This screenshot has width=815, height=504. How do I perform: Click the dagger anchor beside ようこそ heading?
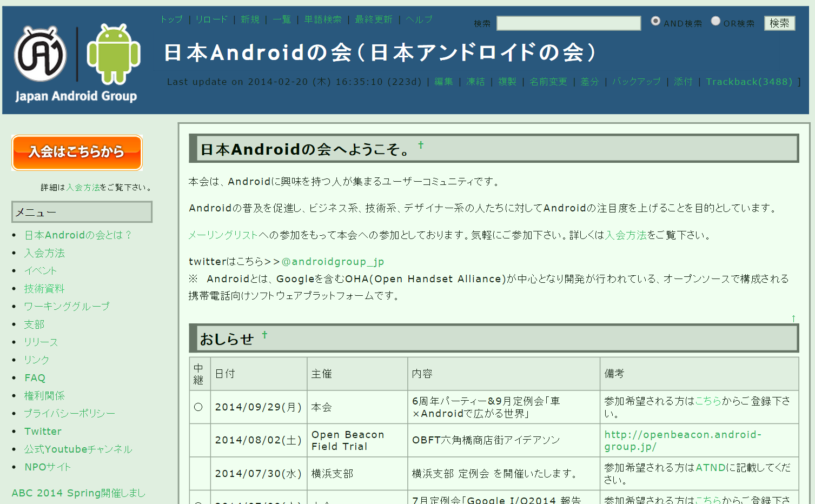(x=421, y=145)
